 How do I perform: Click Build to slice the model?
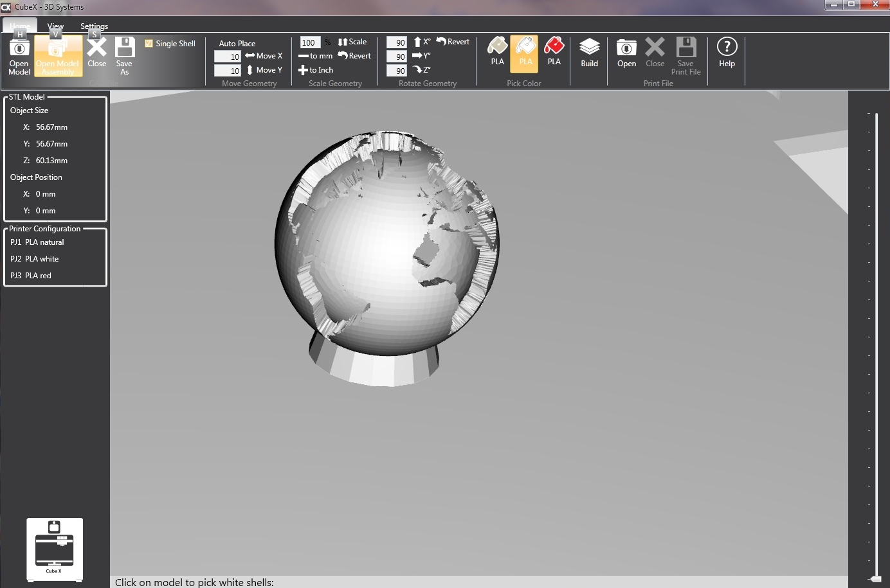(590, 53)
